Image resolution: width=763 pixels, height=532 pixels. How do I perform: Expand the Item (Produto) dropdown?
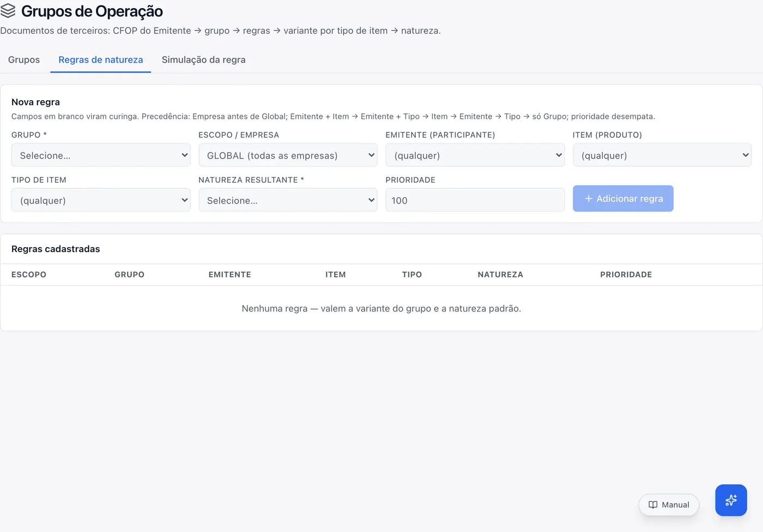click(x=662, y=155)
